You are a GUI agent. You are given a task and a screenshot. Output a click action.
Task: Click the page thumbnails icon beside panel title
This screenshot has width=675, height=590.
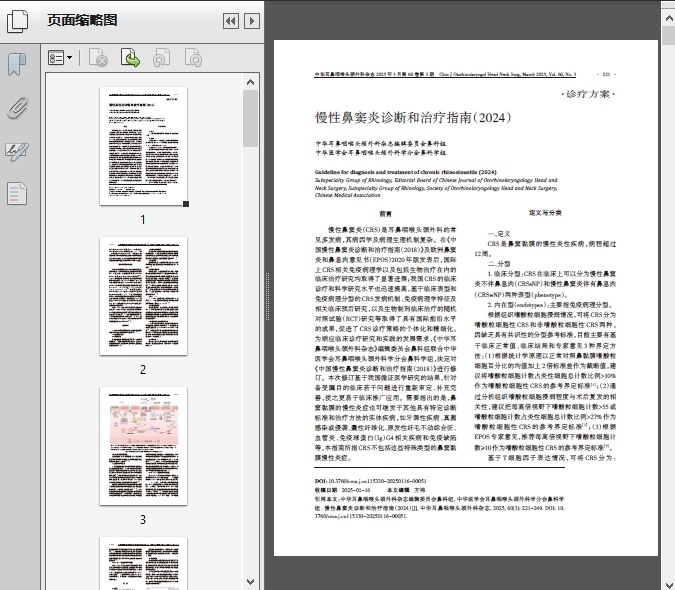click(x=20, y=20)
